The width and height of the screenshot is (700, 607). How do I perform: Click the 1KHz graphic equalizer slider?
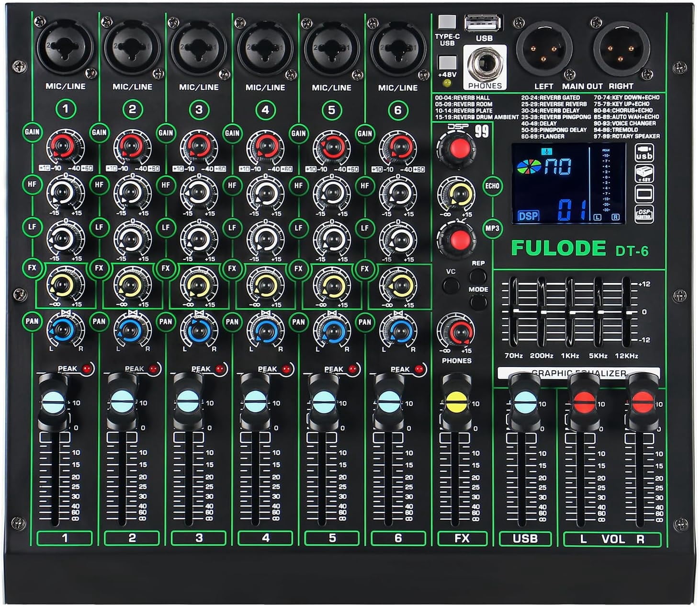(570, 312)
